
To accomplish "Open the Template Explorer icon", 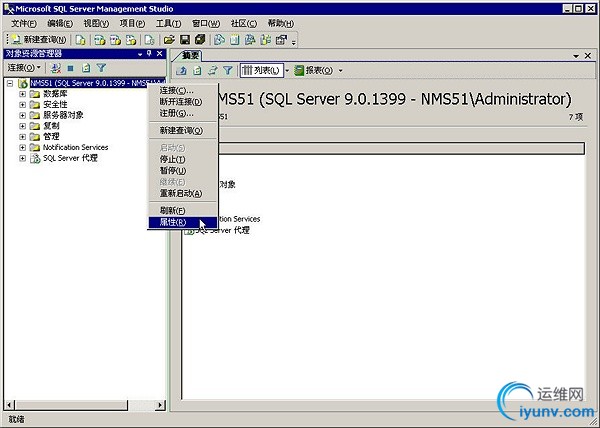I will tap(266, 39).
